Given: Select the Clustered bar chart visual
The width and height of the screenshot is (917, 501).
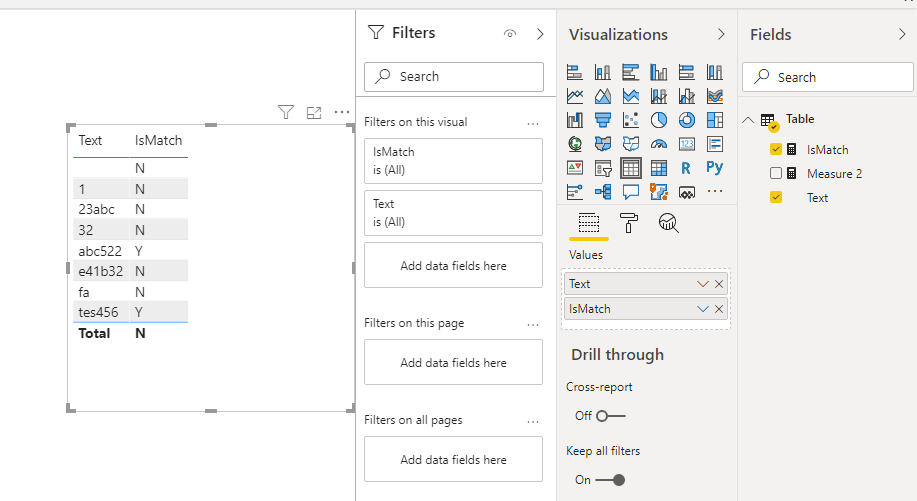Looking at the screenshot, I should 630,72.
